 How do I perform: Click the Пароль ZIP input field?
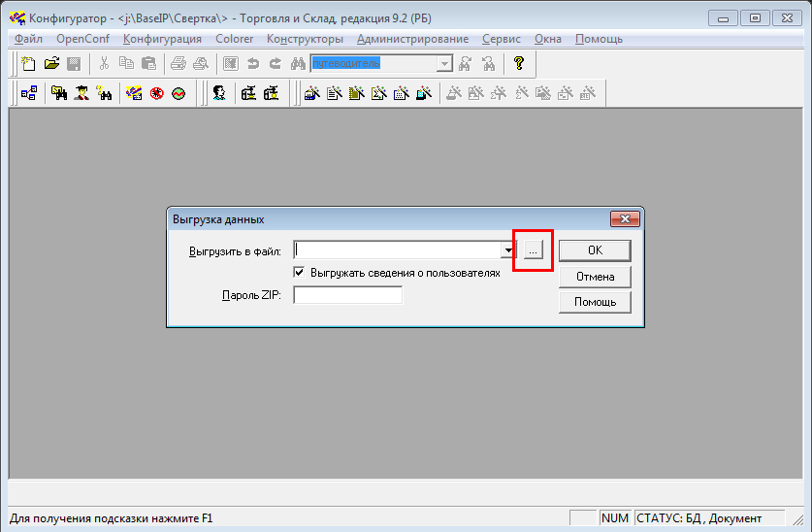[347, 295]
